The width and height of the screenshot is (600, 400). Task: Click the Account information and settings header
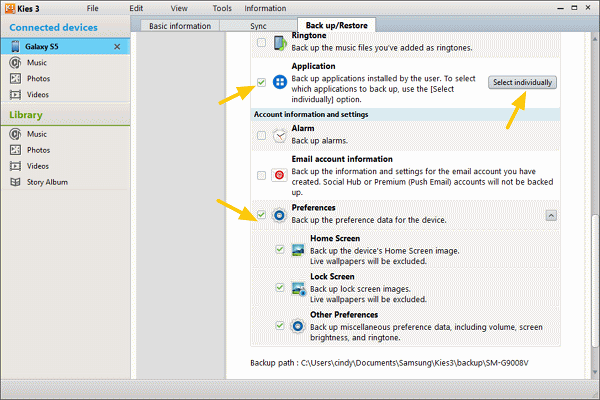[405, 114]
